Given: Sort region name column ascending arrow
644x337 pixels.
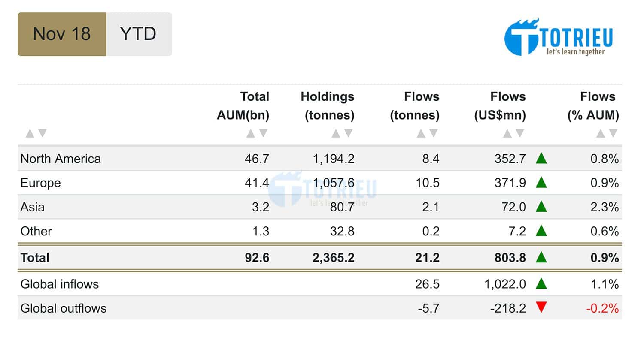Looking at the screenshot, I should pos(30,134).
